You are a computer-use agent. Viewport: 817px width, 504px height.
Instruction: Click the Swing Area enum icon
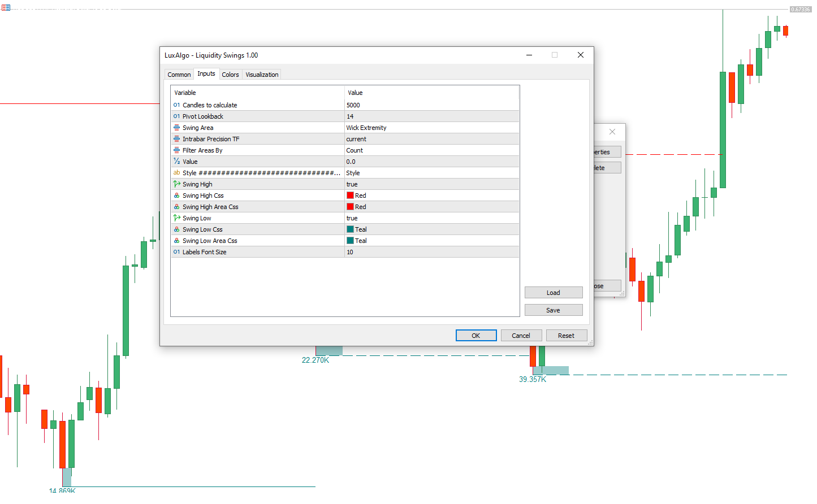coord(176,128)
